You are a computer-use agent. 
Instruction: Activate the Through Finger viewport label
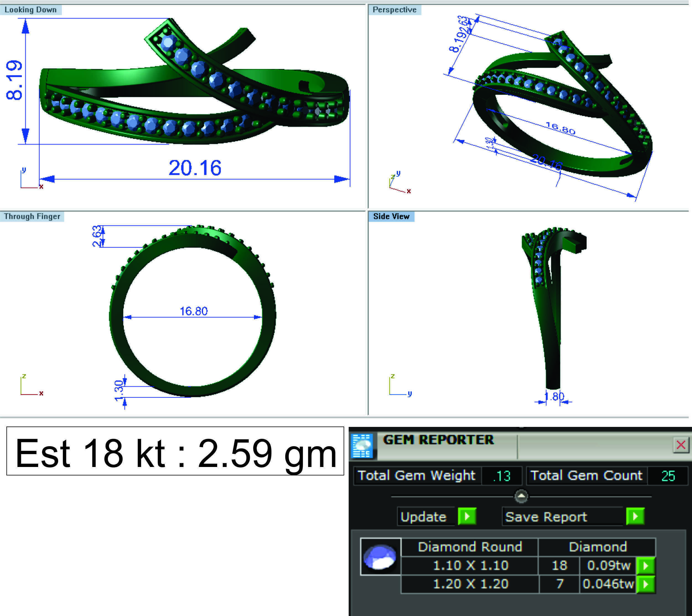pos(32,216)
